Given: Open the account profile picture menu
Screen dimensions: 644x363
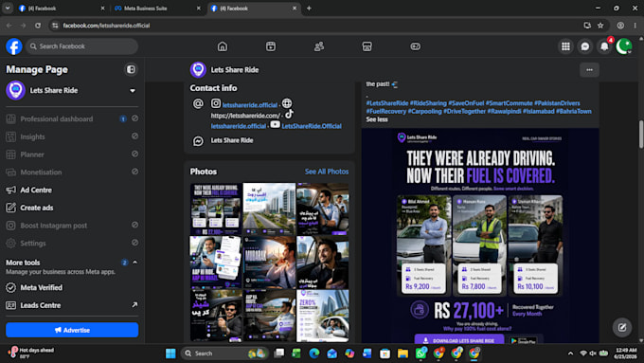Looking at the screenshot, I should [623, 46].
